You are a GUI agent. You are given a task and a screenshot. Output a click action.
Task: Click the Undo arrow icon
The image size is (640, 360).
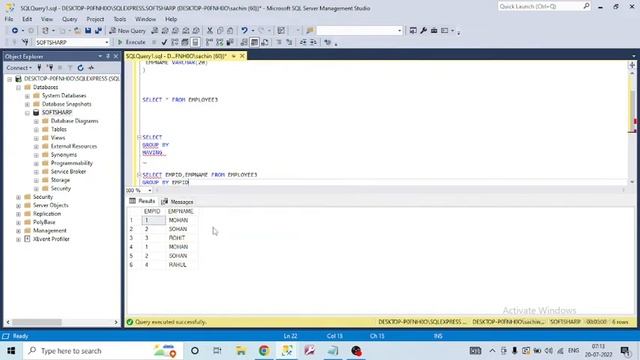tap(244, 31)
